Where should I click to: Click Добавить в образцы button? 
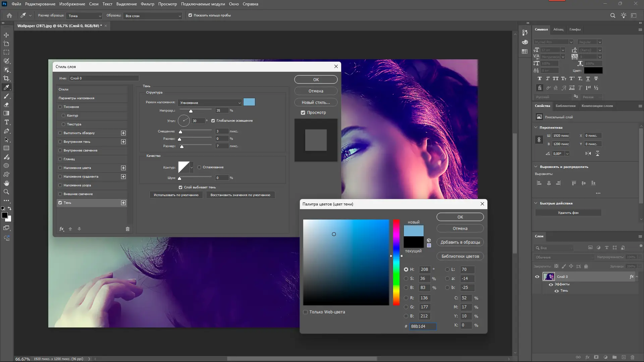pyautogui.click(x=460, y=242)
